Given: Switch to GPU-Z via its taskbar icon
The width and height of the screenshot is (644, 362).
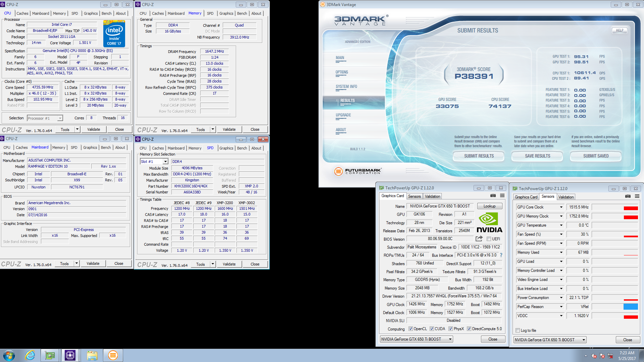Looking at the screenshot, I should tap(50, 355).
